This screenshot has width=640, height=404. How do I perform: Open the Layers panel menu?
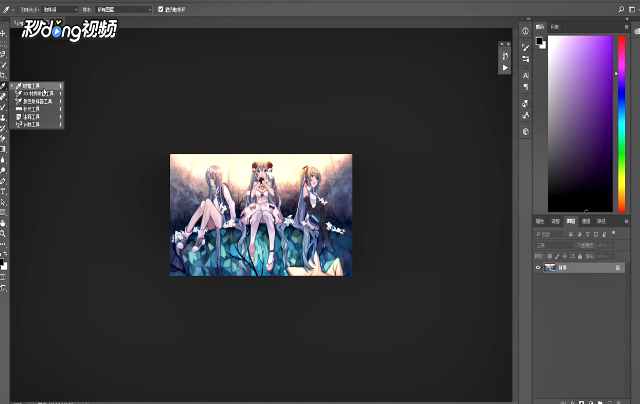click(626, 221)
